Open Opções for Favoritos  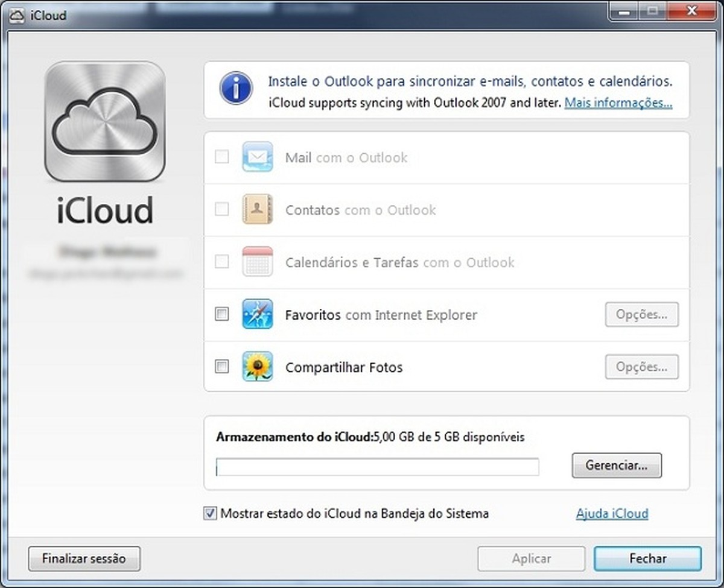click(642, 315)
